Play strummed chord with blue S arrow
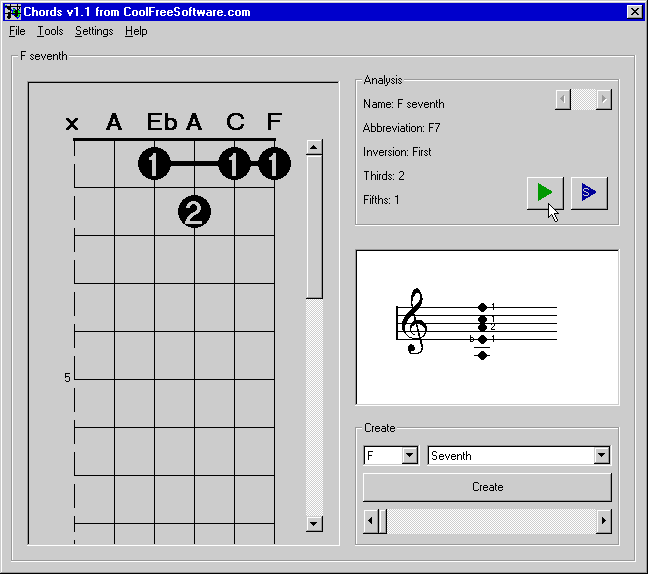 coord(589,193)
